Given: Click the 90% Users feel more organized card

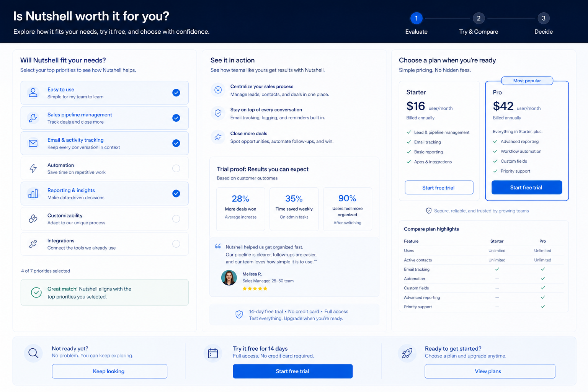Looking at the screenshot, I should (x=348, y=209).
